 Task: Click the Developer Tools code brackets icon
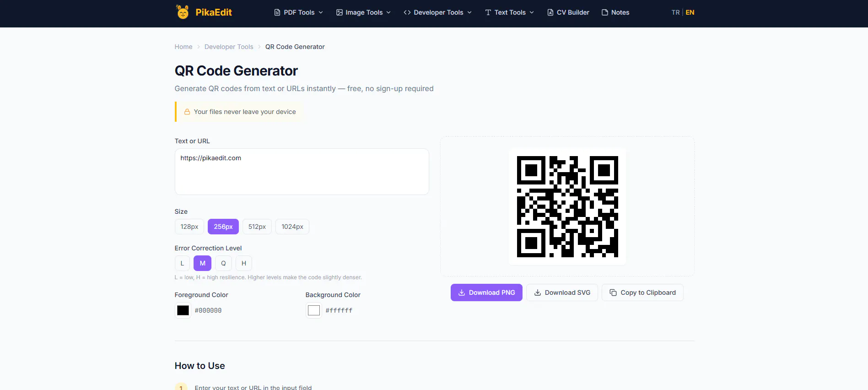pyautogui.click(x=407, y=12)
